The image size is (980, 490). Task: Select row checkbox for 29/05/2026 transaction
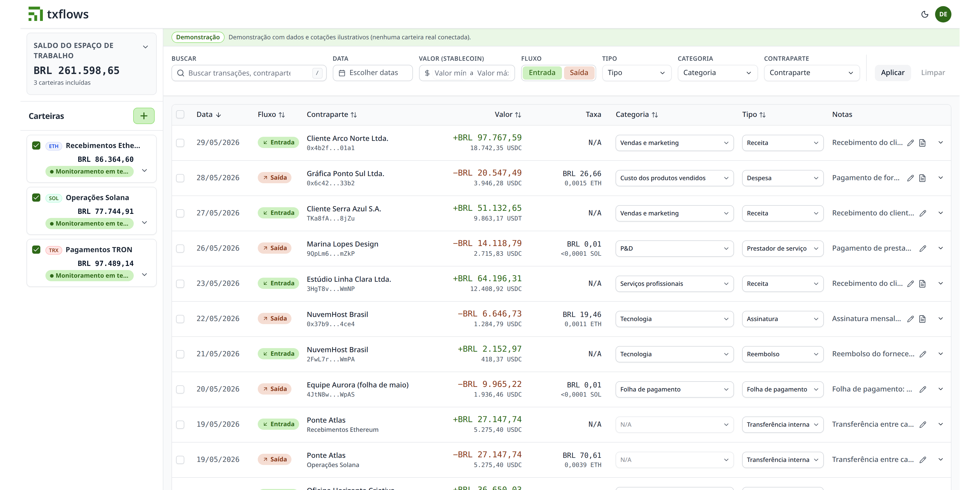(180, 143)
